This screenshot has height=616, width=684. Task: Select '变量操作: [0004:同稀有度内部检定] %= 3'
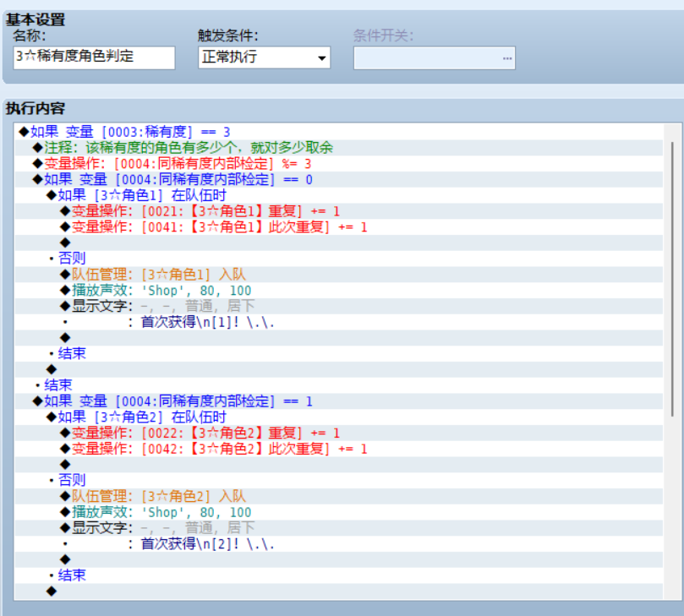click(339, 163)
